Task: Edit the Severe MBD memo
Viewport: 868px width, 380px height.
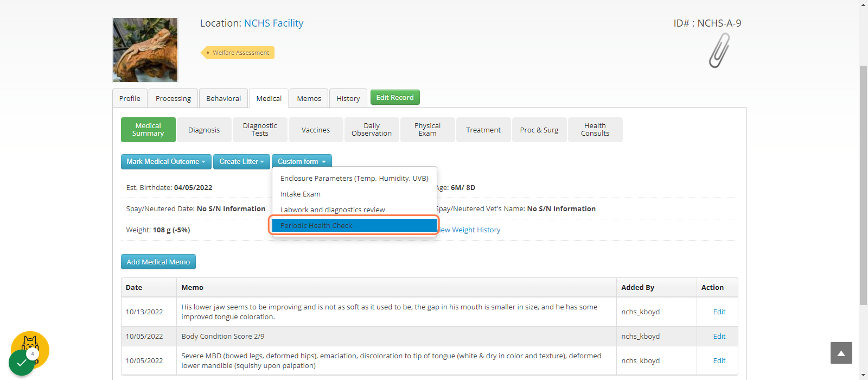Action: 719,360
